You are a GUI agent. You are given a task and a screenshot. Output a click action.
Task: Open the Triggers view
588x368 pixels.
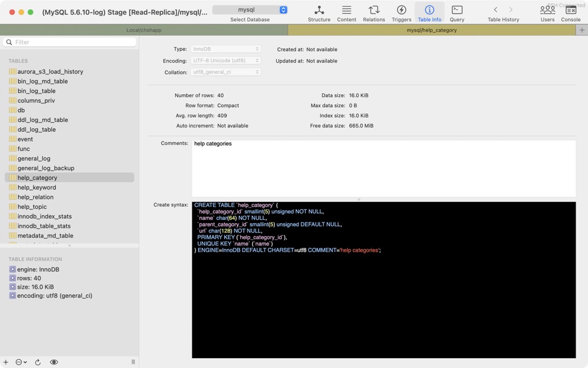(401, 13)
